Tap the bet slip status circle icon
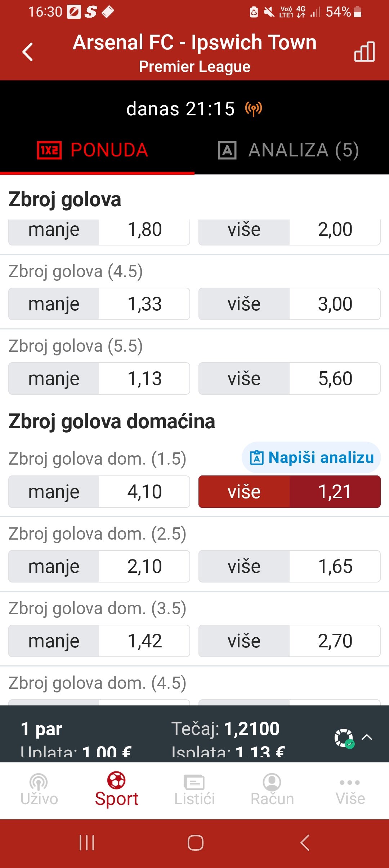Viewport: 389px width, 868px height. pos(344,738)
